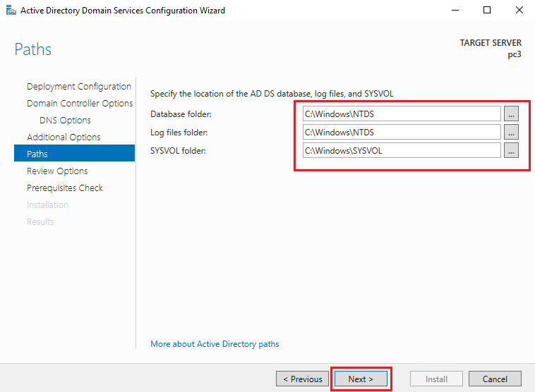Select the Paths step in sidebar
535x392 pixels.
click(37, 154)
